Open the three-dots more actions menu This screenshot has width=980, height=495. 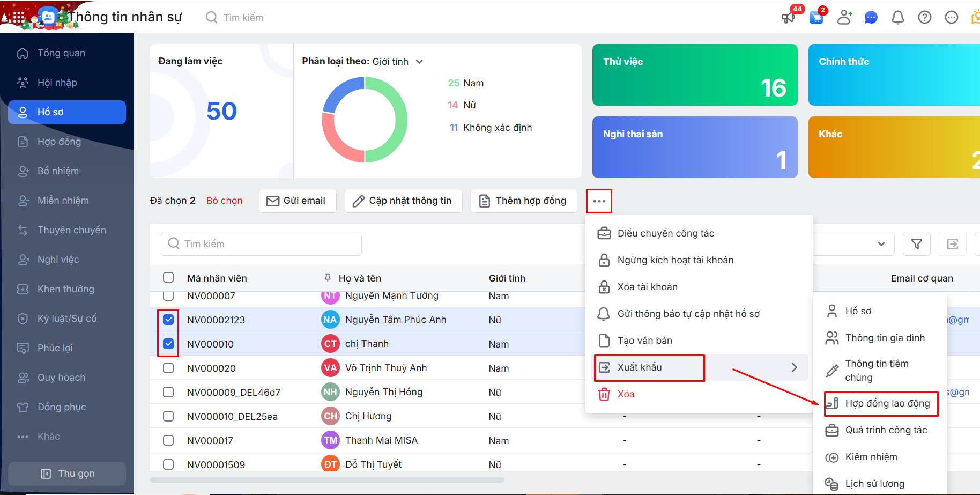pos(599,201)
